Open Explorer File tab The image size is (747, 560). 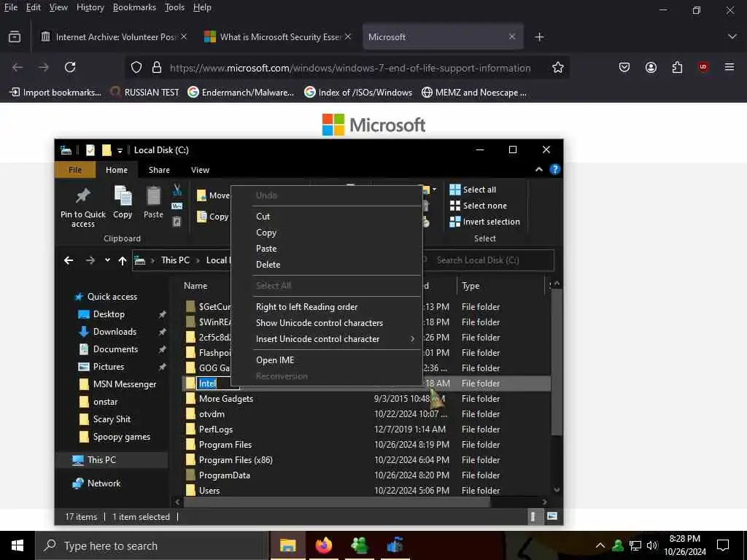(x=75, y=170)
